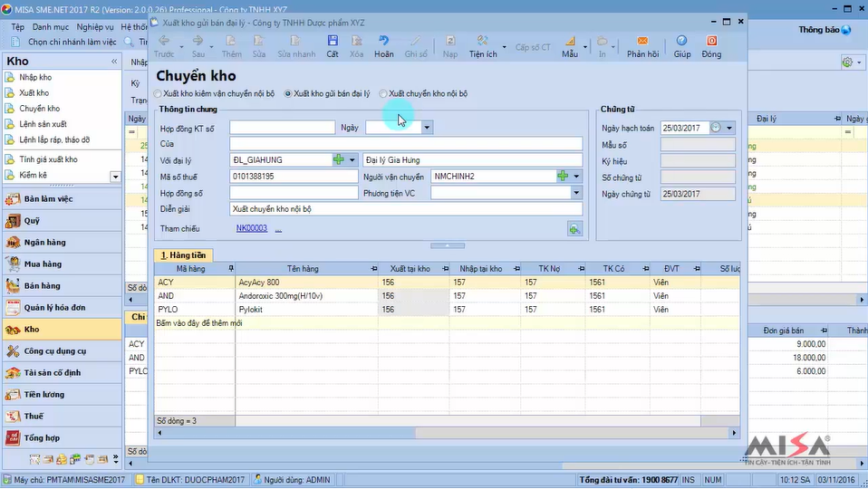Click the Hợp đồng số input field
The height and width of the screenshot is (489, 868).
[x=294, y=193]
